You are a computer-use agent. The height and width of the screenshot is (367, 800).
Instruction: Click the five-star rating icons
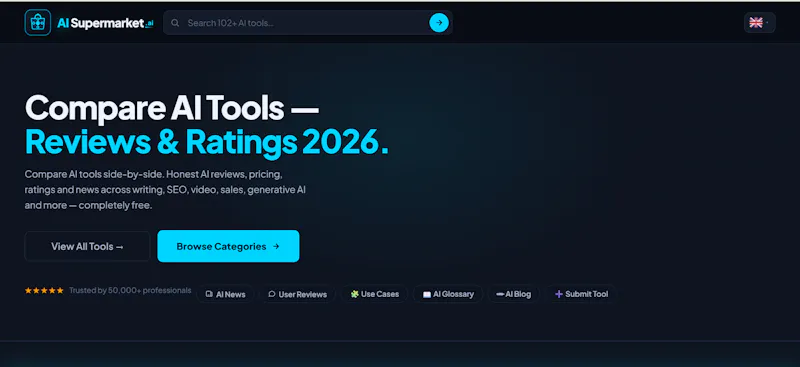click(44, 290)
